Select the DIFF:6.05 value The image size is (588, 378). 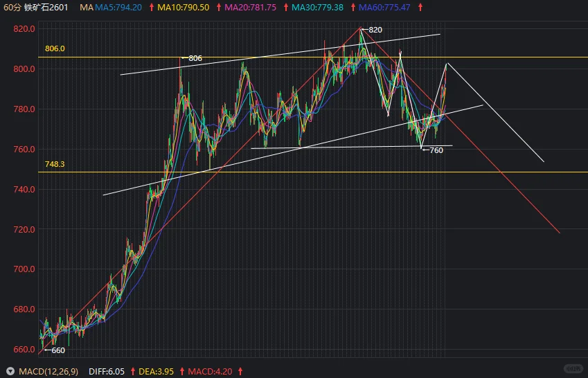tap(107, 372)
